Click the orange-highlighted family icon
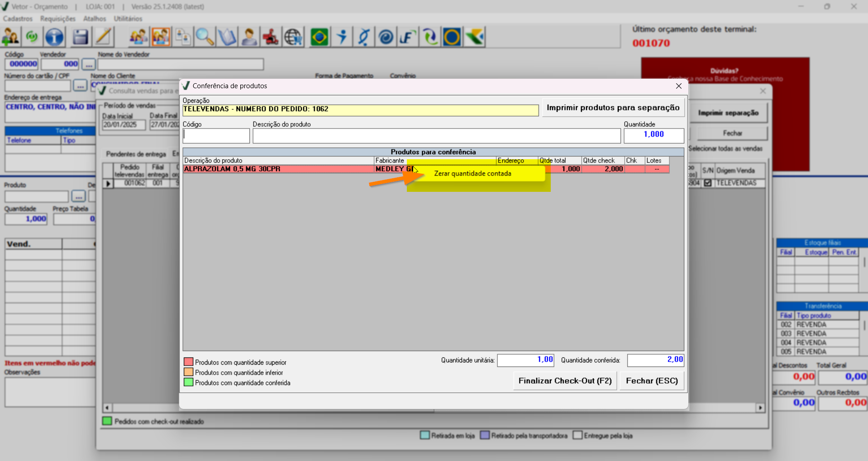 [161, 37]
